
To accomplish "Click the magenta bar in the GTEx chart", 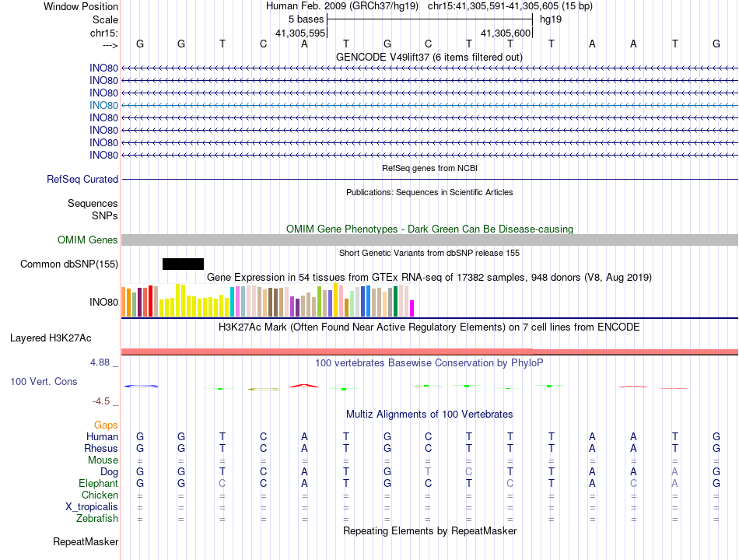I will pyautogui.click(x=412, y=308).
